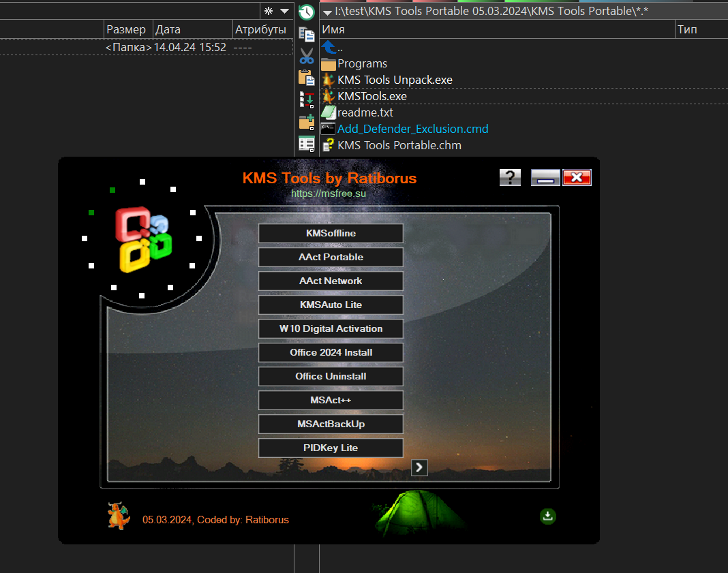Image resolution: width=728 pixels, height=573 pixels.
Task: Launch PIDKey Lite
Action: (x=331, y=448)
